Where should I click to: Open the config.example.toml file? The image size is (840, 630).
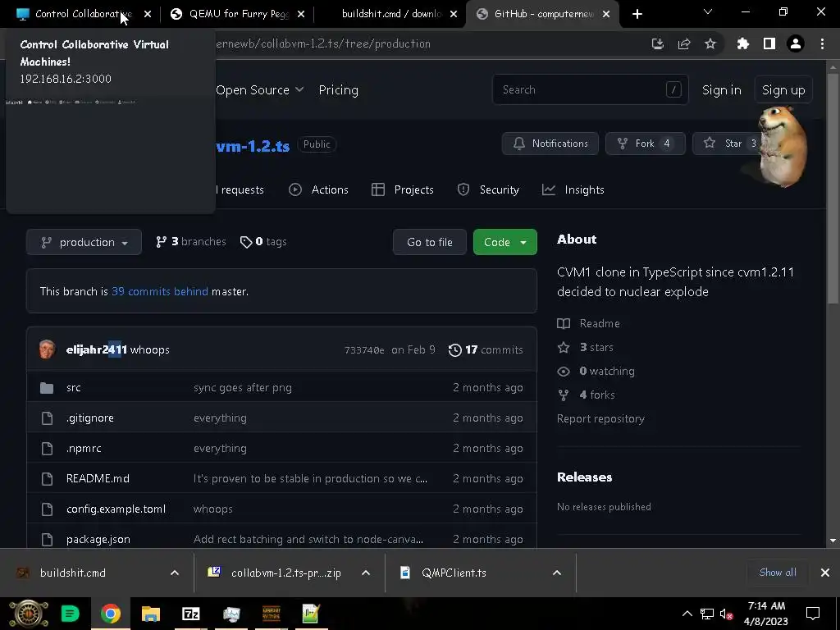[116, 509]
